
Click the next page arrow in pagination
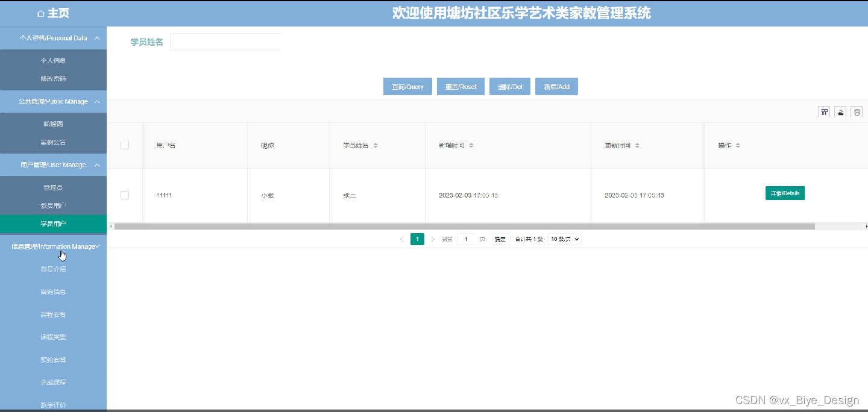pyautogui.click(x=433, y=239)
